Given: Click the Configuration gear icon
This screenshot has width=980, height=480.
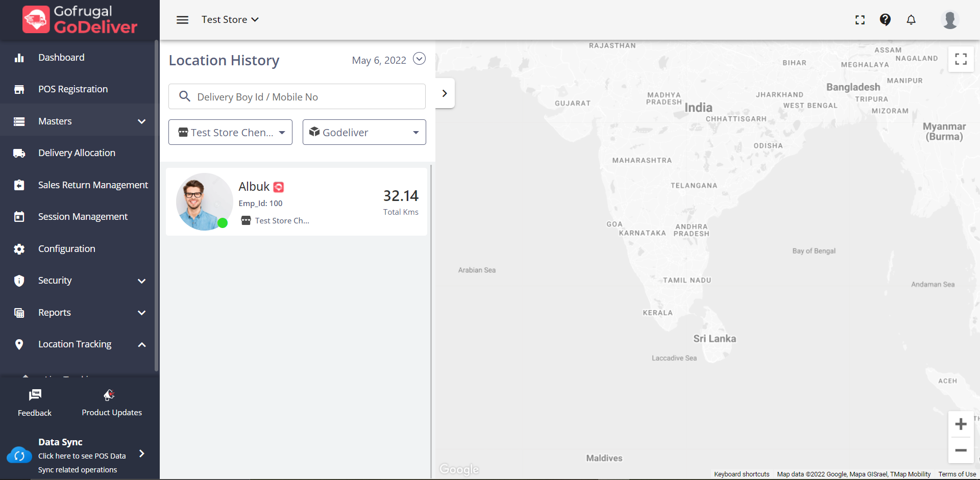Looking at the screenshot, I should pyautogui.click(x=19, y=249).
